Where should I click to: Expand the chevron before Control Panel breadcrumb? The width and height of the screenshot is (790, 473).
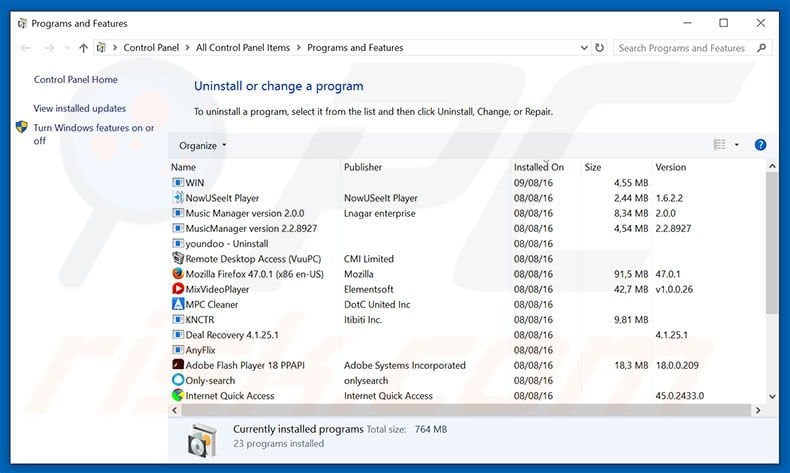[115, 47]
